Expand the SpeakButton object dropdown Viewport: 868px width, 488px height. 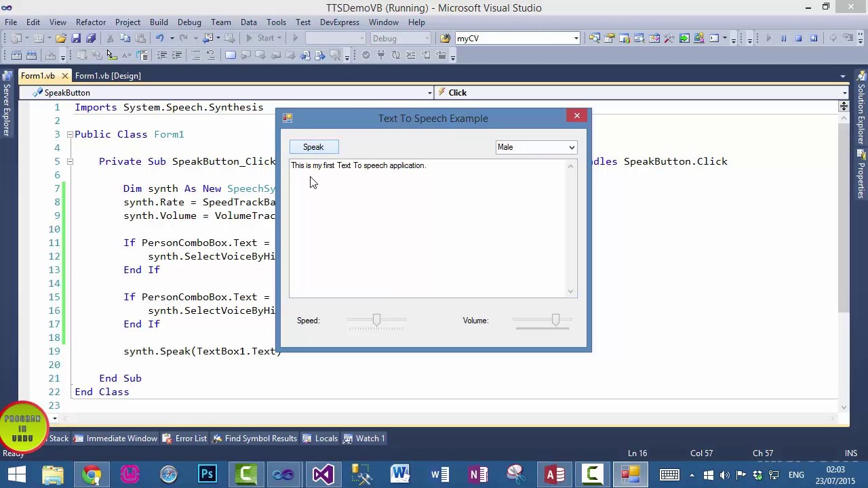coord(429,93)
